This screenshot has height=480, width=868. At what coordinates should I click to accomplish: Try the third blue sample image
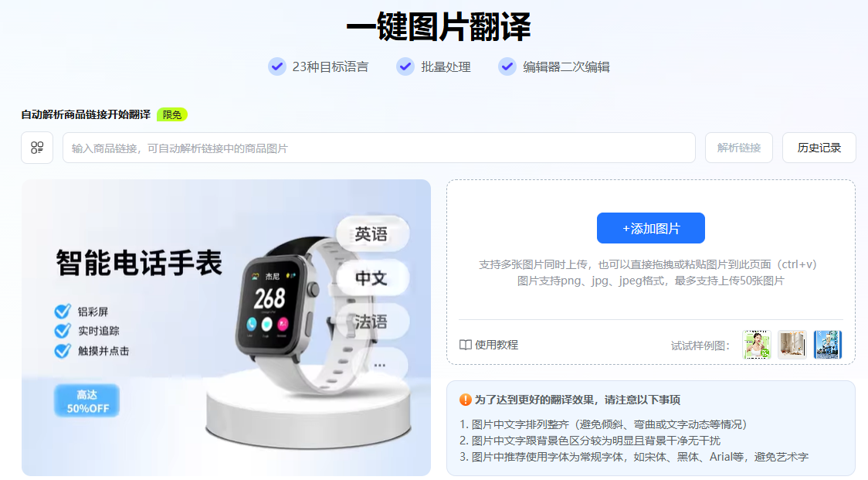click(828, 344)
